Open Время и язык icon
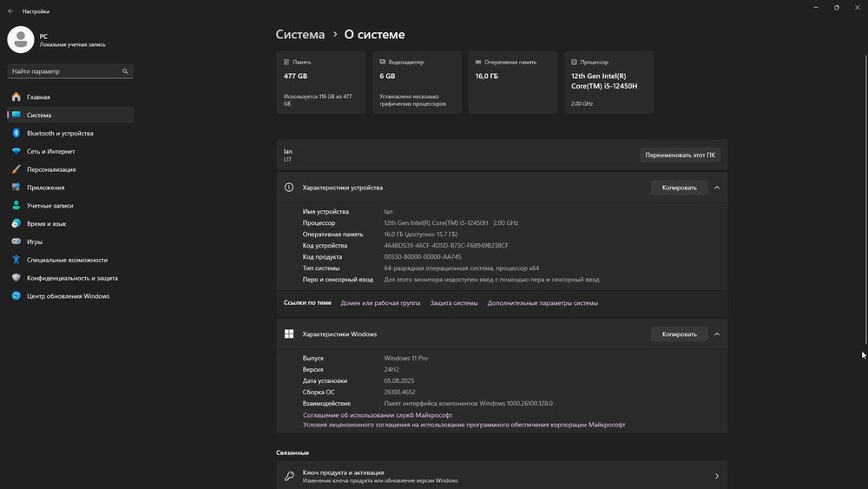868x489 pixels. [x=16, y=223]
